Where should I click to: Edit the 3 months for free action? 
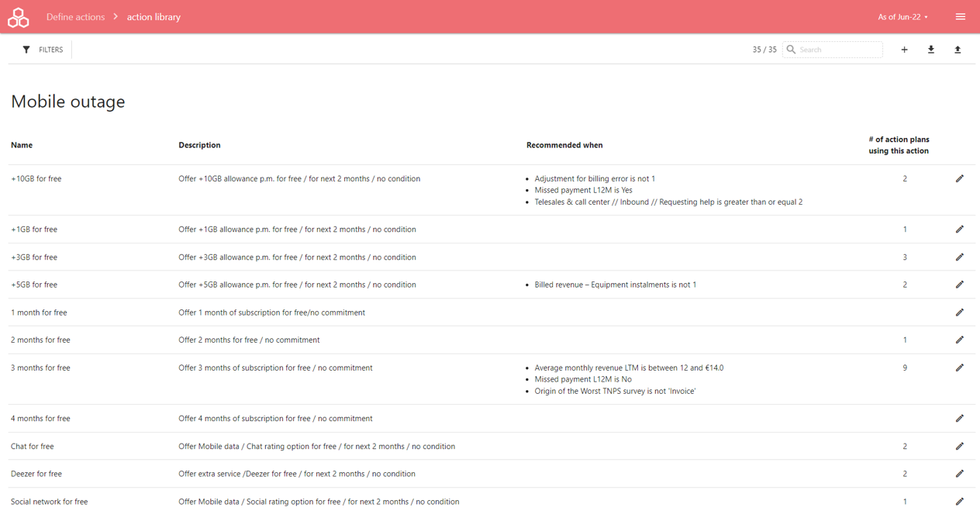pyautogui.click(x=960, y=368)
